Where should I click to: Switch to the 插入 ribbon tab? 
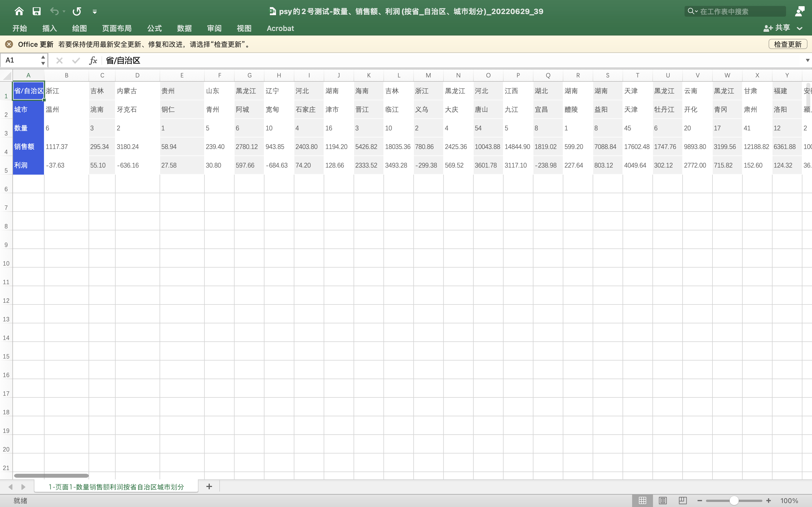point(49,28)
